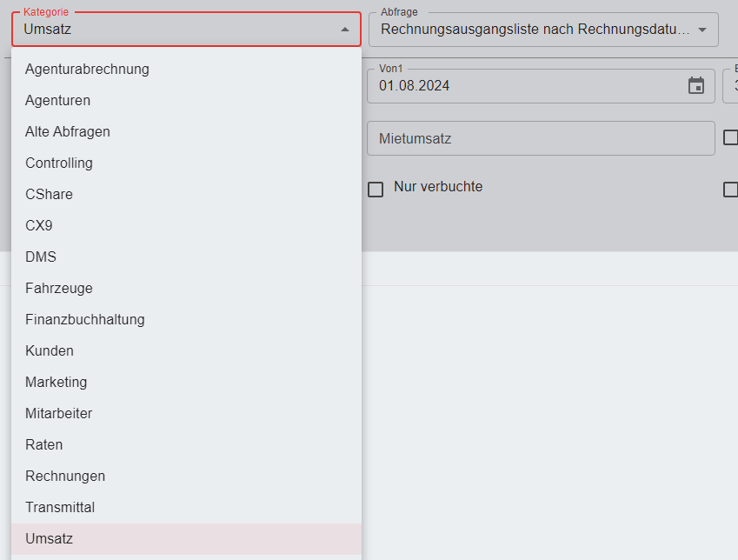Select the Fahrzeuge category
This screenshot has height=560, width=738.
click(59, 288)
